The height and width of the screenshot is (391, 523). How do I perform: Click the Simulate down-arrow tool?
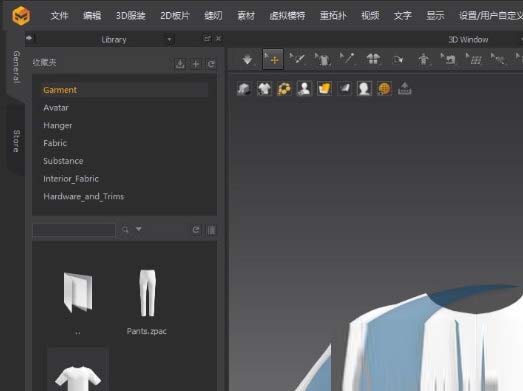tap(247, 60)
